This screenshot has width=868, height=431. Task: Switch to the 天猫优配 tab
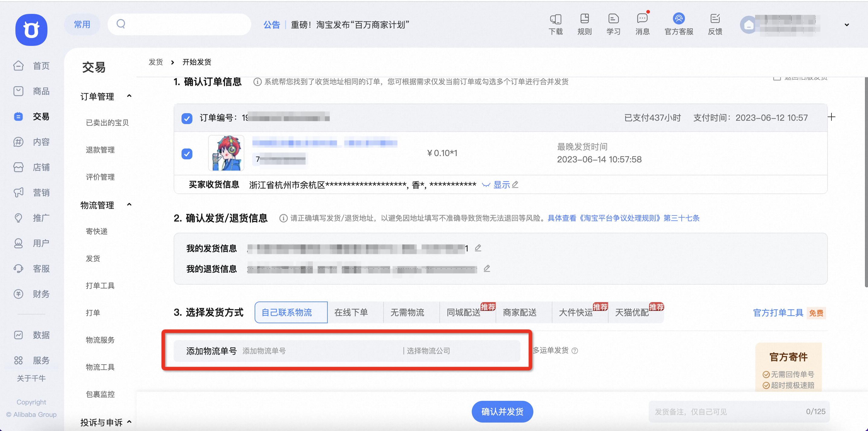tap(636, 312)
